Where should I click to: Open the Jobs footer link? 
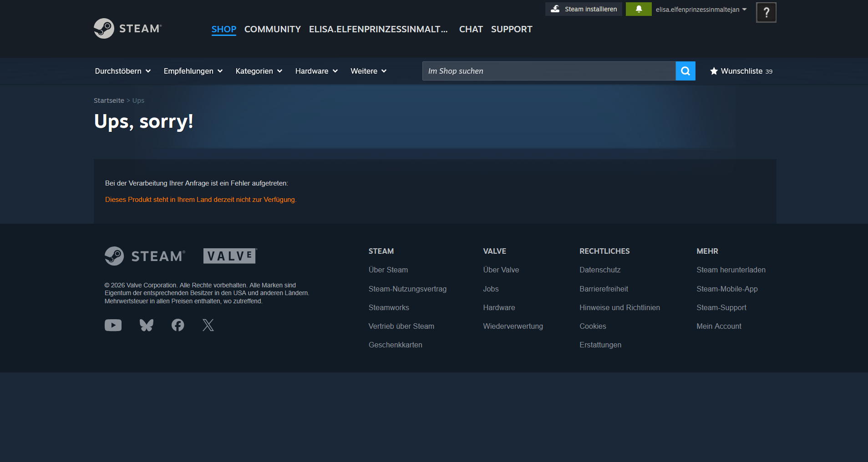pyautogui.click(x=491, y=289)
